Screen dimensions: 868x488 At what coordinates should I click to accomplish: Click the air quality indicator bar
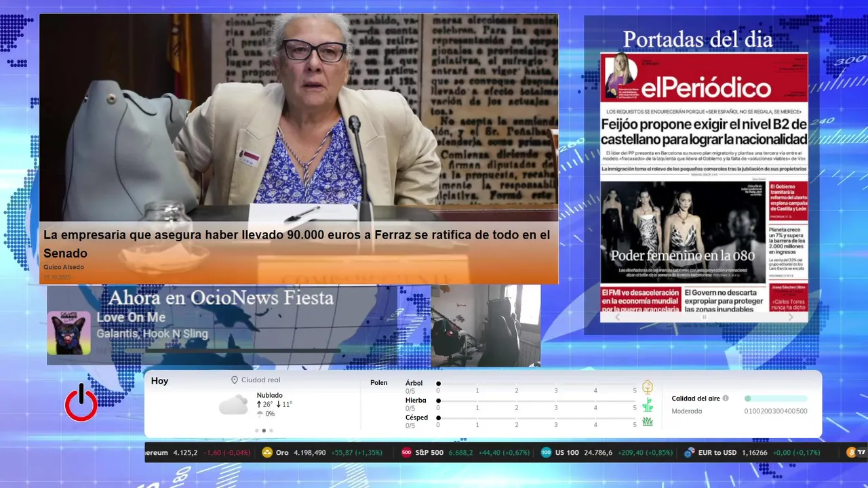coord(776,399)
